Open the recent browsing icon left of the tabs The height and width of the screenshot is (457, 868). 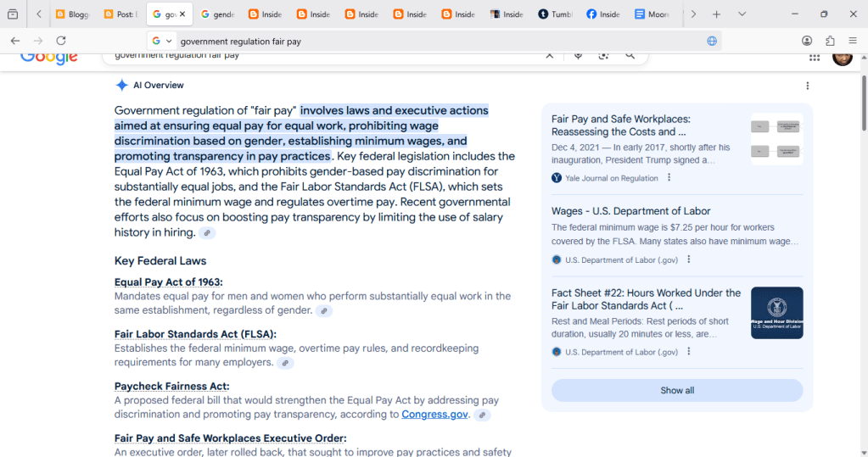[13, 14]
